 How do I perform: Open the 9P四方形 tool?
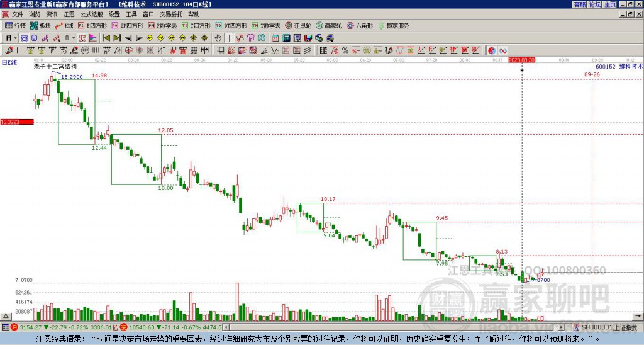[127, 25]
